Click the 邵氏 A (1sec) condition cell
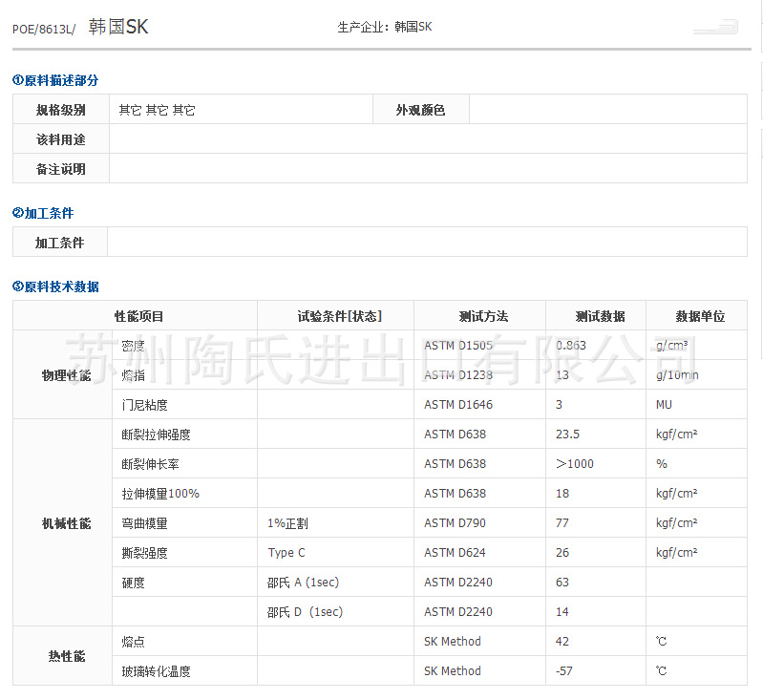763x700 pixels. pos(336,583)
